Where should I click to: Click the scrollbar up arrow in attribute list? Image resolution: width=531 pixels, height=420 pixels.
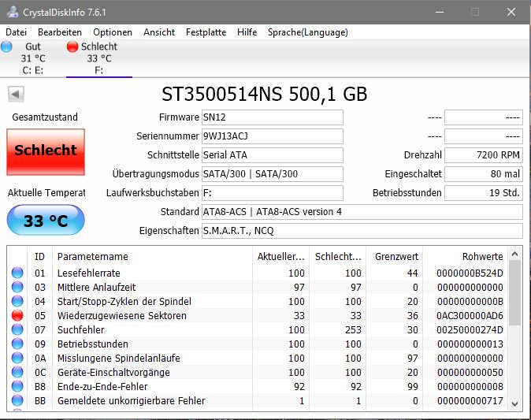click(x=515, y=254)
